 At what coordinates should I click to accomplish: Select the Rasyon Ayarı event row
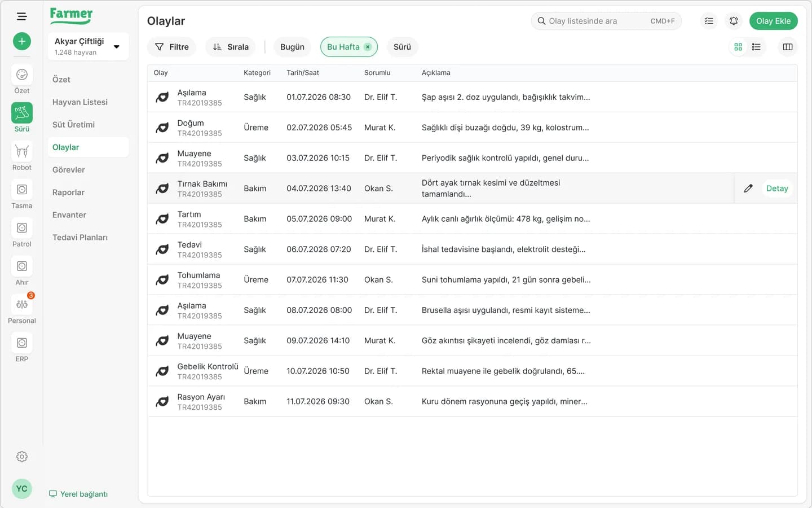473,402
